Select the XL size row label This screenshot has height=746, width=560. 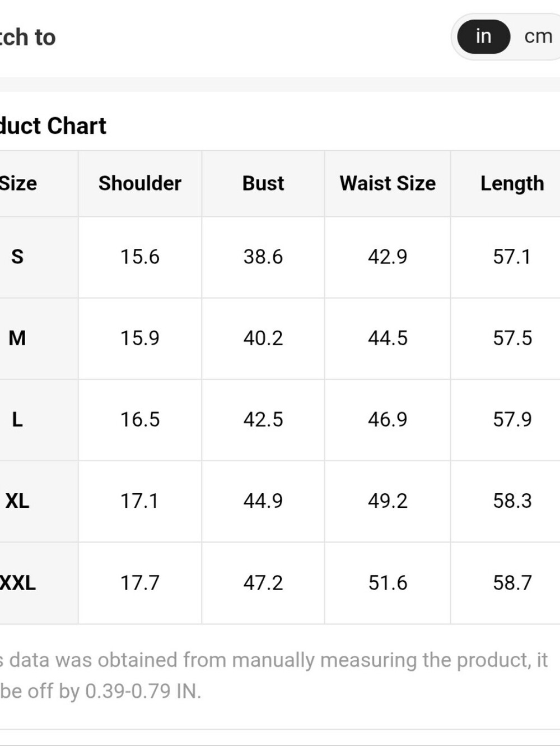(x=17, y=501)
